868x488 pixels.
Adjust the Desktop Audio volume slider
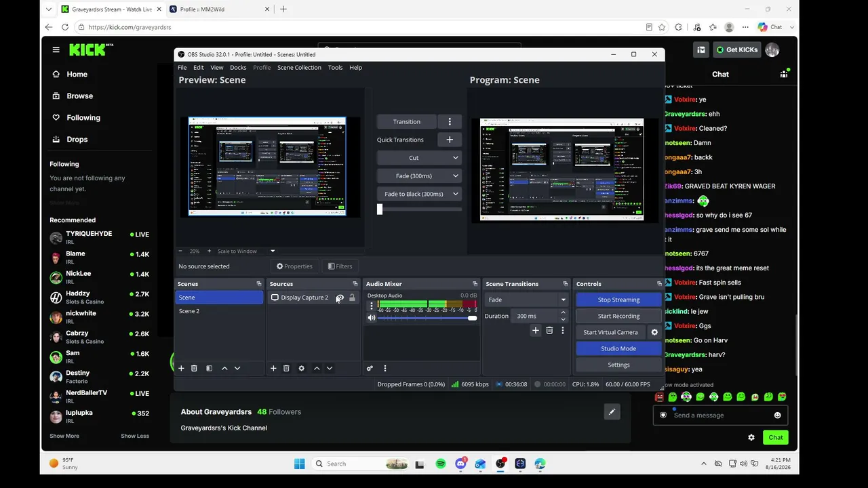tap(427, 318)
